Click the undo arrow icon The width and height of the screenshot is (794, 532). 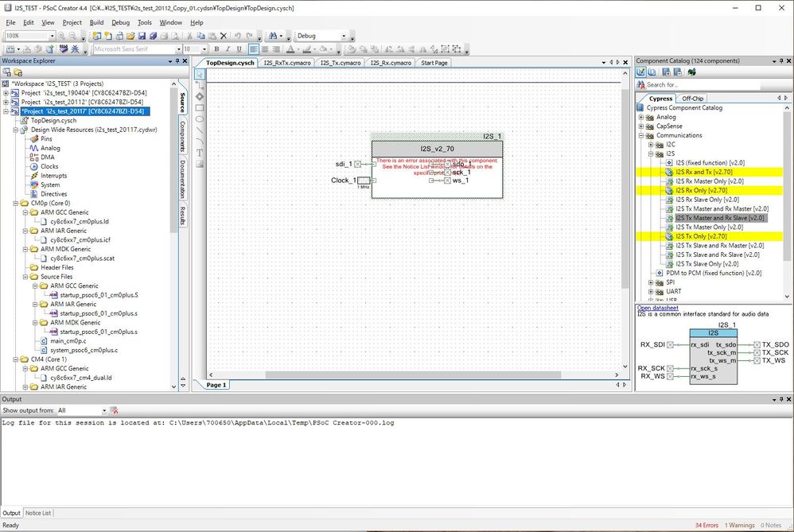pos(238,36)
